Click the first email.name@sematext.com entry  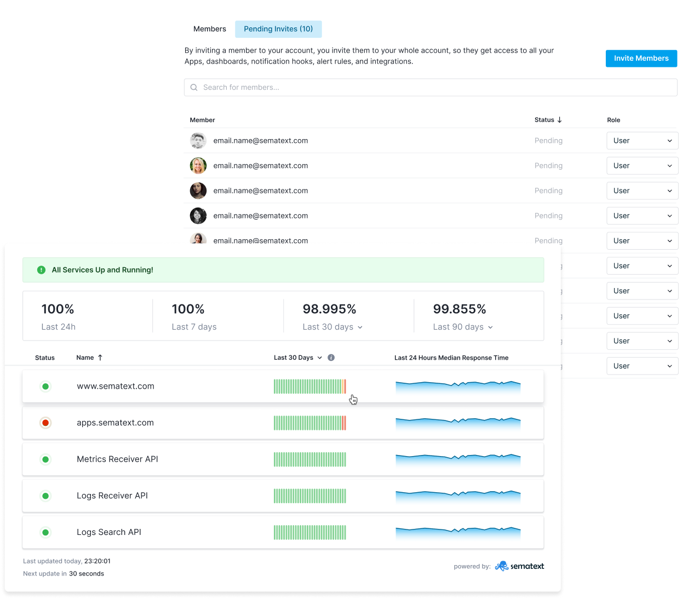coord(261,141)
